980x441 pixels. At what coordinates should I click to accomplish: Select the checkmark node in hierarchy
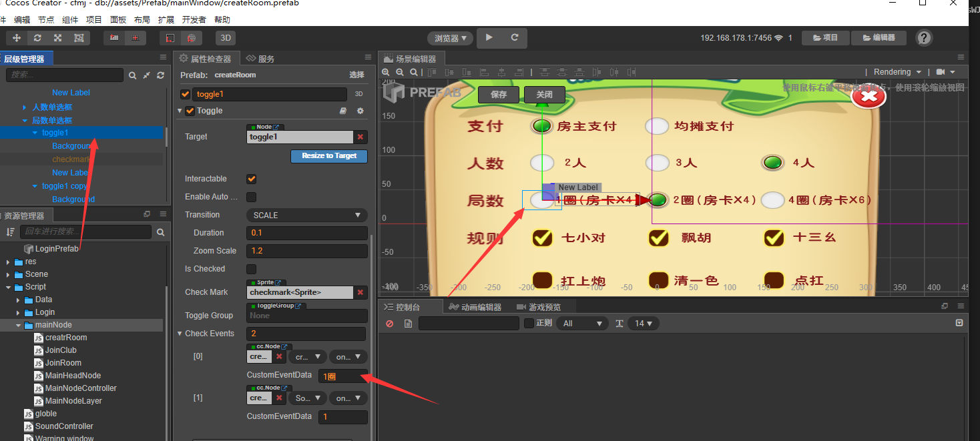[71, 159]
